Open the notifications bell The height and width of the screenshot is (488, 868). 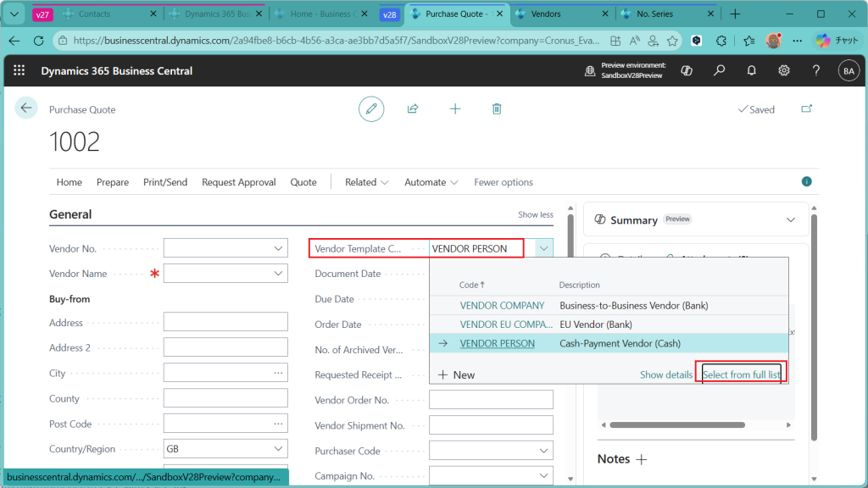[751, 70]
